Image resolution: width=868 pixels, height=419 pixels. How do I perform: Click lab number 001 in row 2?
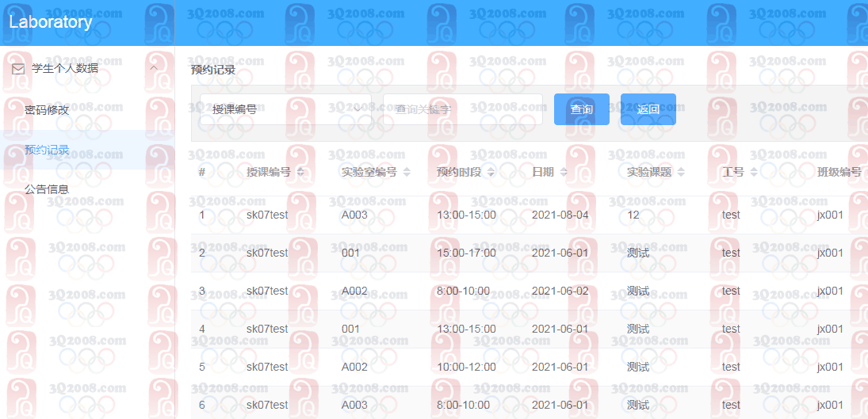point(350,253)
